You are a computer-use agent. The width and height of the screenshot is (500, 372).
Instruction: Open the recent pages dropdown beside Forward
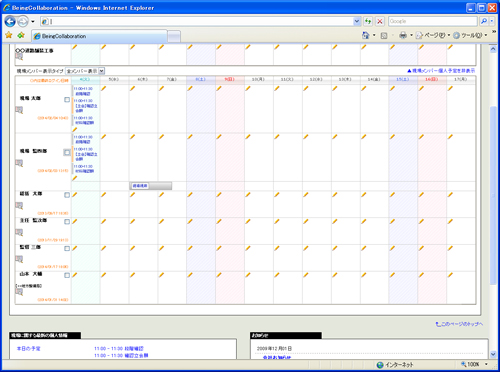pyautogui.click(x=33, y=22)
